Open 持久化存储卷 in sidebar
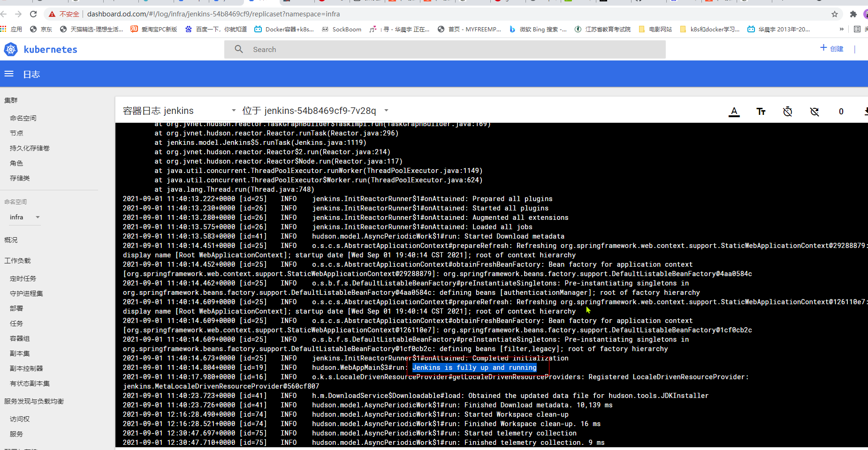This screenshot has width=868, height=450. (x=30, y=148)
